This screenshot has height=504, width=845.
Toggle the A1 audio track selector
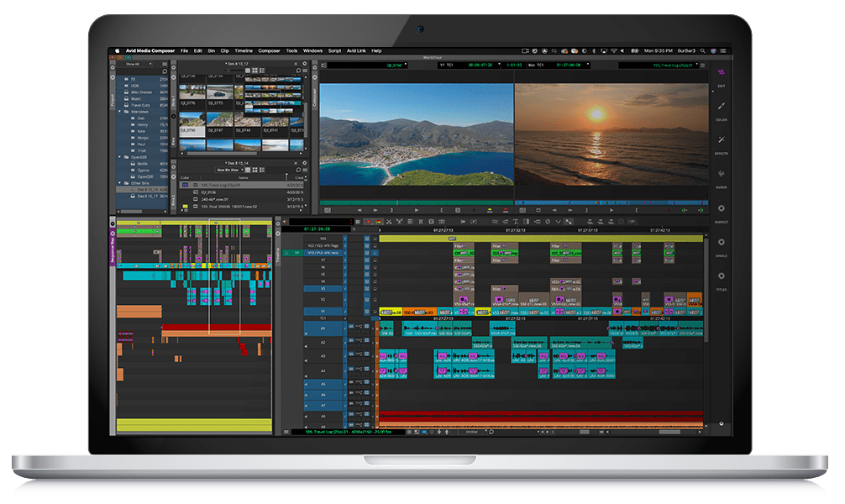323,328
